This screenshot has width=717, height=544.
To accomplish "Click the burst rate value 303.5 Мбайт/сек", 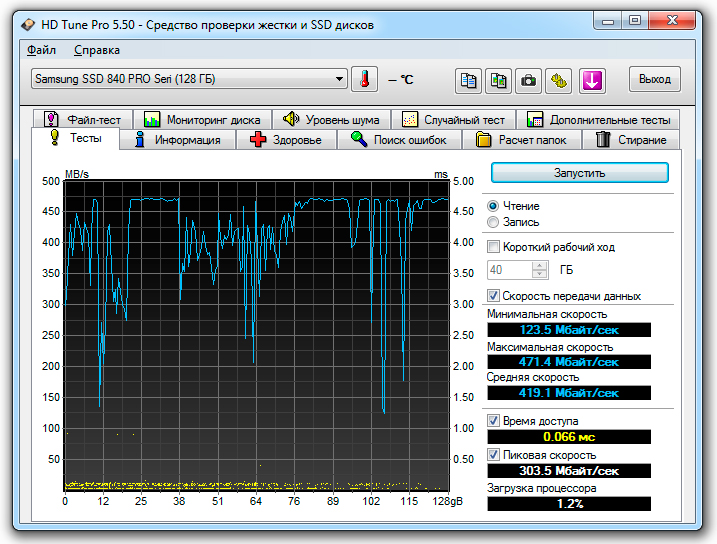I will coord(569,470).
